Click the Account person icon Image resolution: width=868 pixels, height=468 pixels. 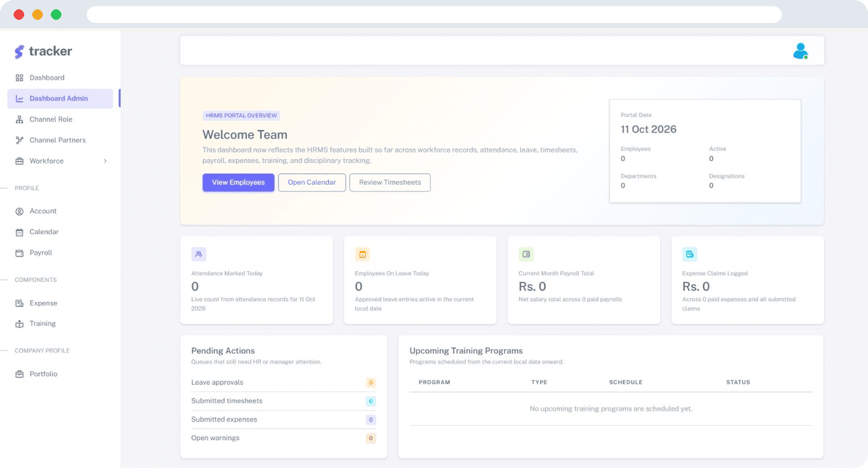tap(19, 211)
